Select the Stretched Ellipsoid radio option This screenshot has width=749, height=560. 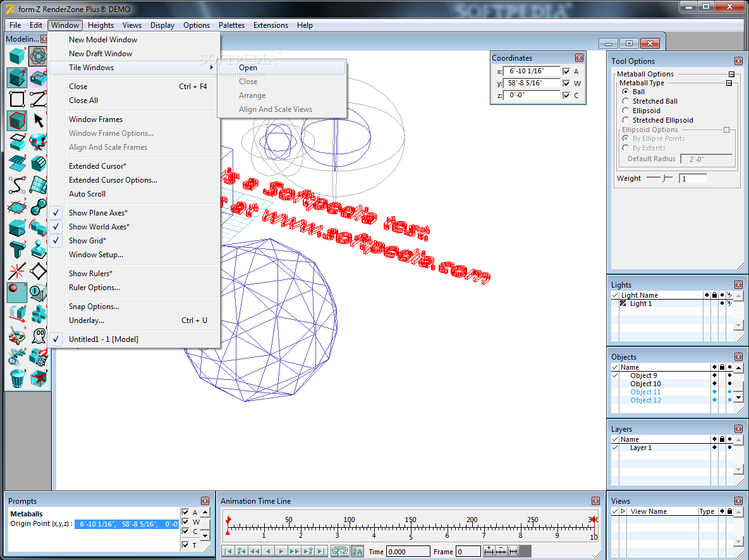tap(625, 120)
